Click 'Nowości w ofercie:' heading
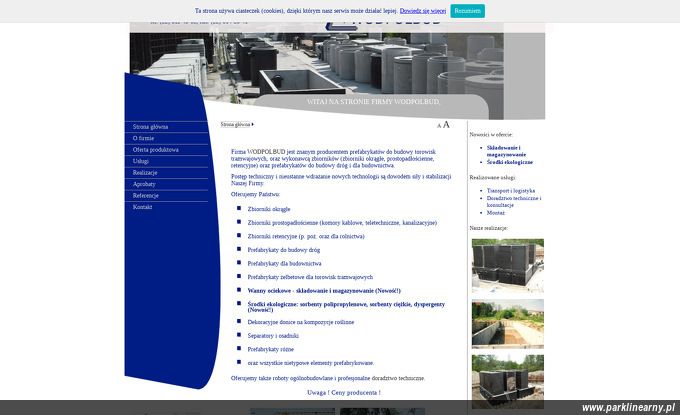Viewport: 680px width, 415px height. coord(491,135)
